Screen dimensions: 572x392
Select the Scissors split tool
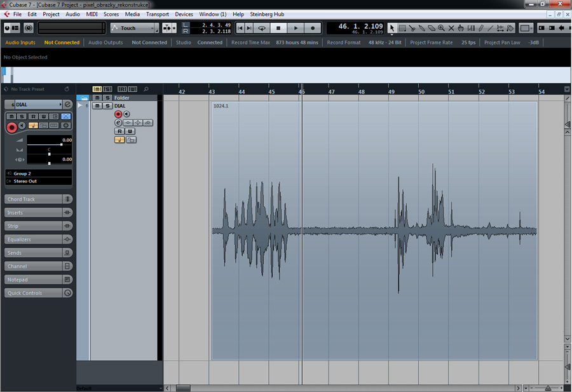(412, 28)
